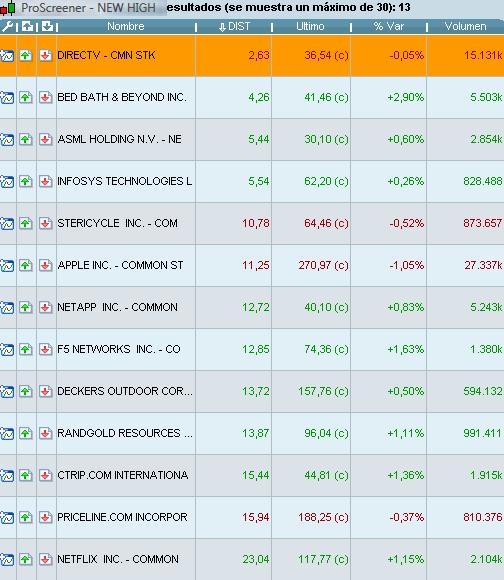This screenshot has width=504, height=580.
Task: Click green up arrow on BED BATH row
Action: 26,98
